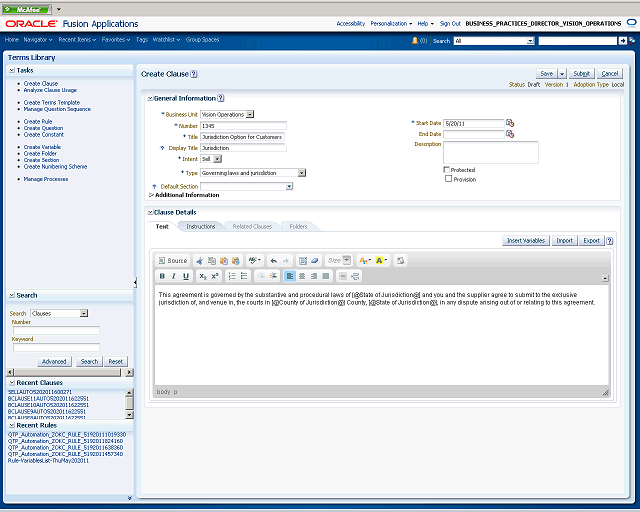
Task: Check the Protected checkbox
Action: [447, 169]
